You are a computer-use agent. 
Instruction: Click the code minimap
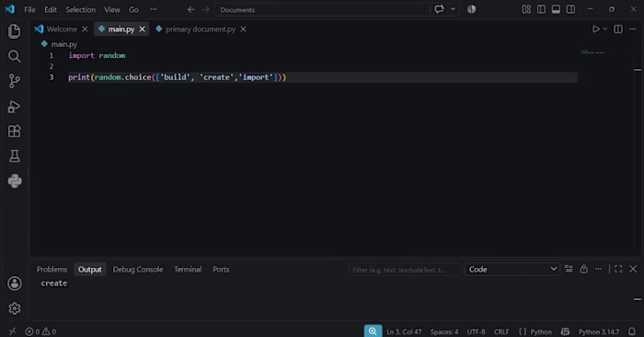593,52
